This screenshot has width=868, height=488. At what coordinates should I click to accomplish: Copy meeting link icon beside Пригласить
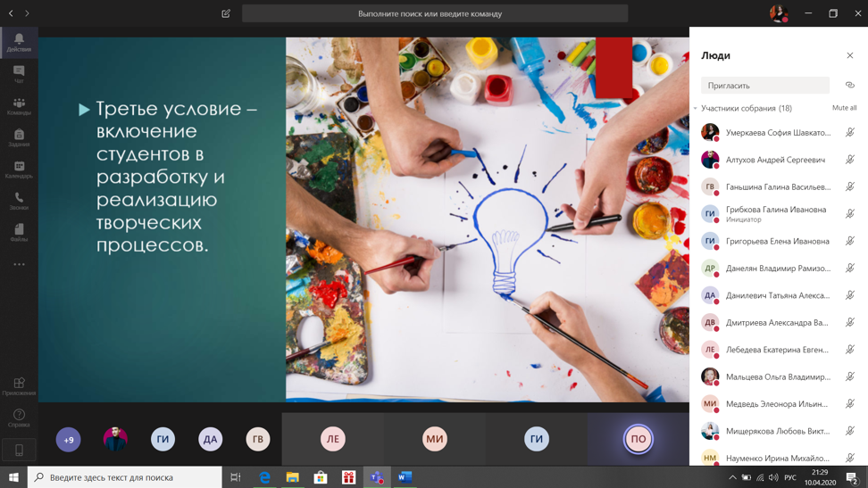[849, 86]
